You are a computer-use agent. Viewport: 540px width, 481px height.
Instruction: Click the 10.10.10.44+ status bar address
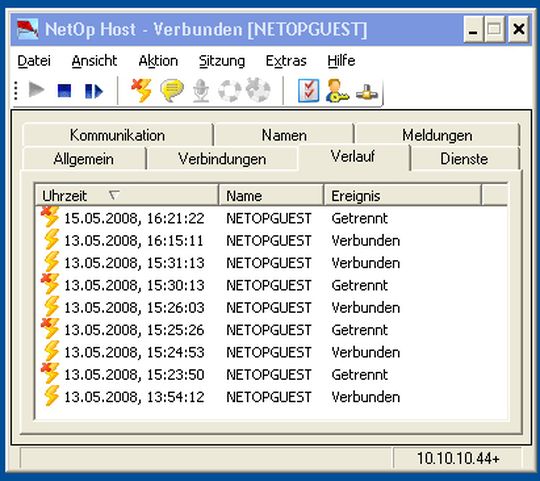click(458, 458)
